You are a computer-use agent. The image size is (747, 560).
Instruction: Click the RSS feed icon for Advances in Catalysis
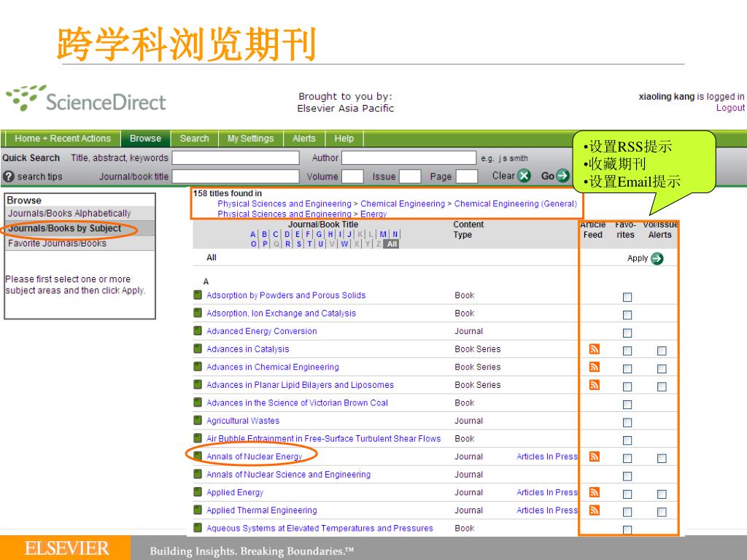pos(594,349)
